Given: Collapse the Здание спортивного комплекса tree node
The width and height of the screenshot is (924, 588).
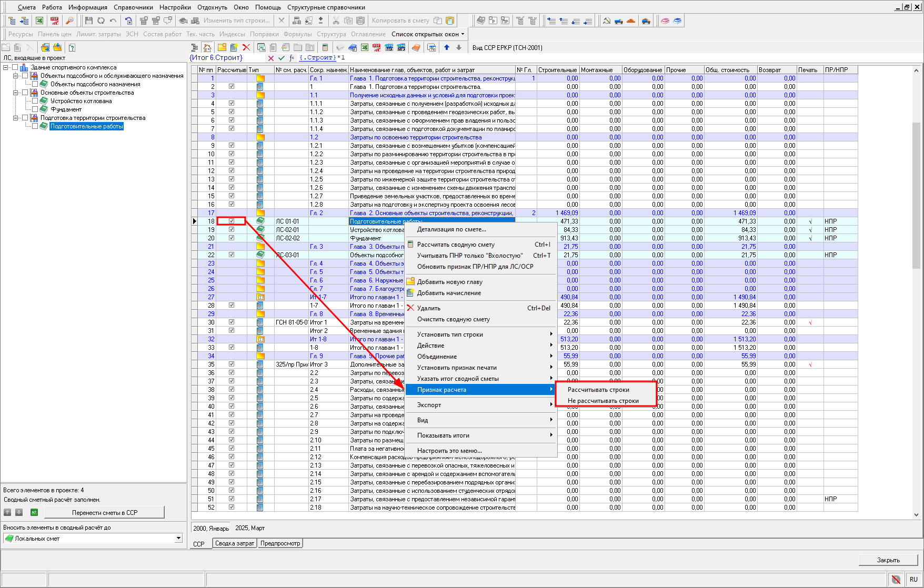Looking at the screenshot, I should coord(5,67).
